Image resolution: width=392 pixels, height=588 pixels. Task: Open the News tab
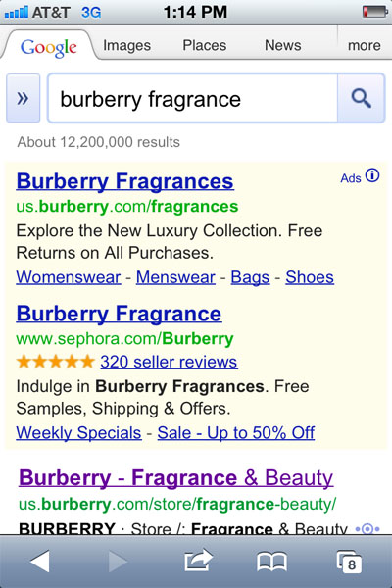pos(283,45)
